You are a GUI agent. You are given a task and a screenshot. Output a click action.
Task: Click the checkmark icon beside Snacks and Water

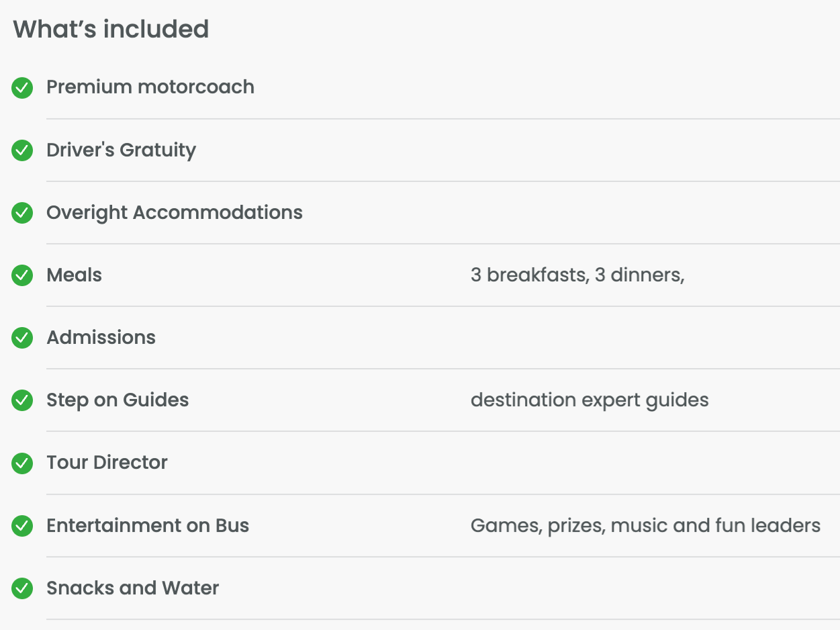[x=22, y=588]
